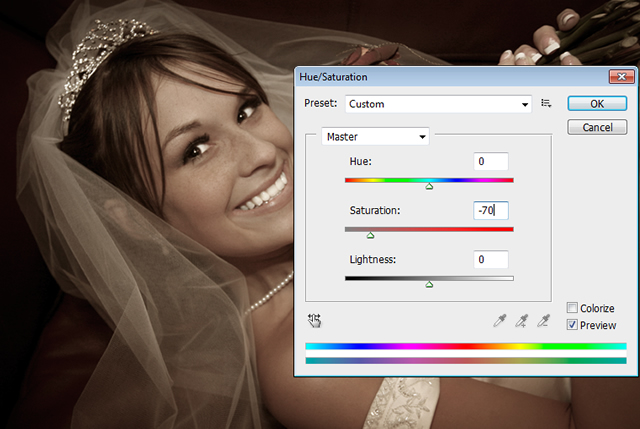This screenshot has width=640, height=429.
Task: Close the Hue/Saturation dialog
Action: [622, 77]
